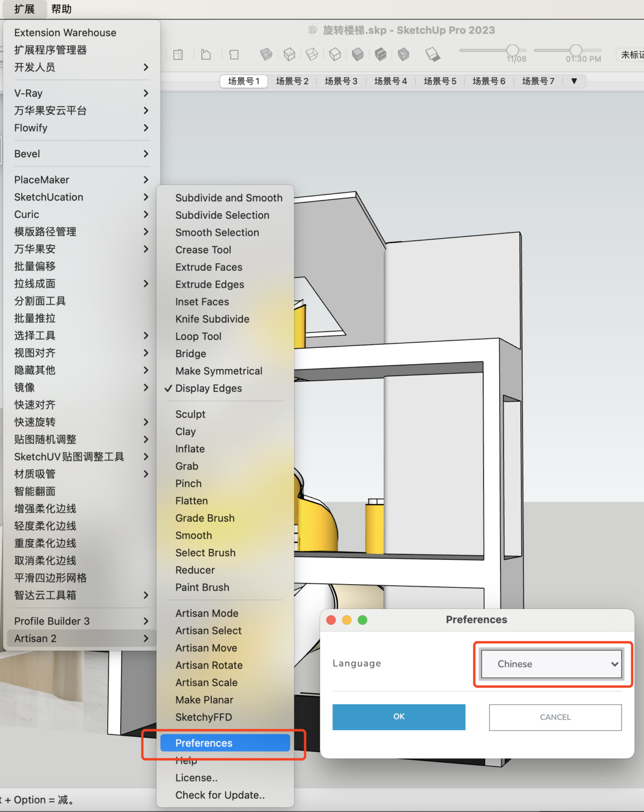Click the house-outline standard view icon
The height and width of the screenshot is (812, 644).
pyautogui.click(x=206, y=54)
